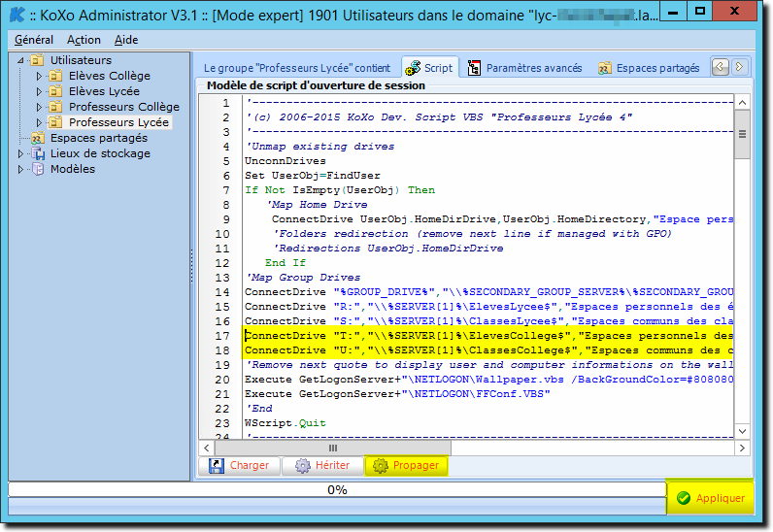Select the Script tab
This screenshot has width=773, height=532.
coord(429,68)
